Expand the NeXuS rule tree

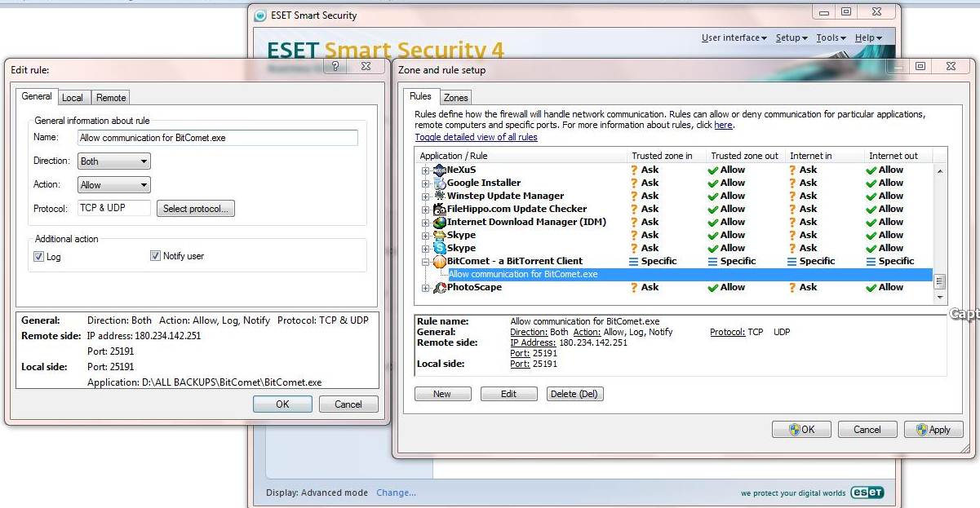(425, 170)
